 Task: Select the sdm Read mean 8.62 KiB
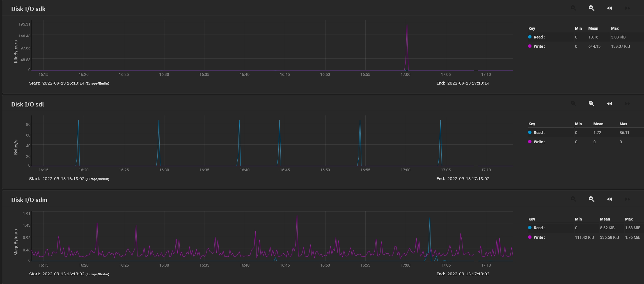pyautogui.click(x=607, y=228)
